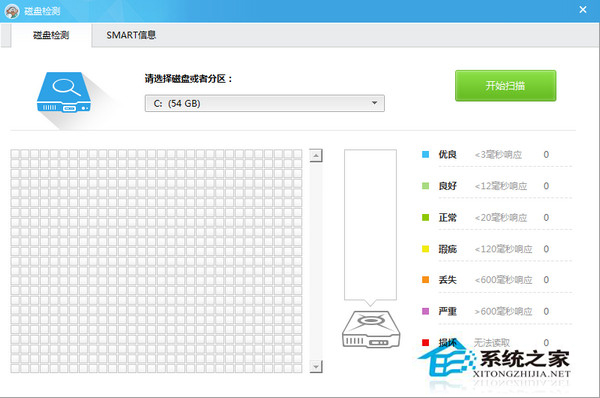This screenshot has width=600, height=398.
Task: Open the SMART信息 tab
Action: click(131, 35)
